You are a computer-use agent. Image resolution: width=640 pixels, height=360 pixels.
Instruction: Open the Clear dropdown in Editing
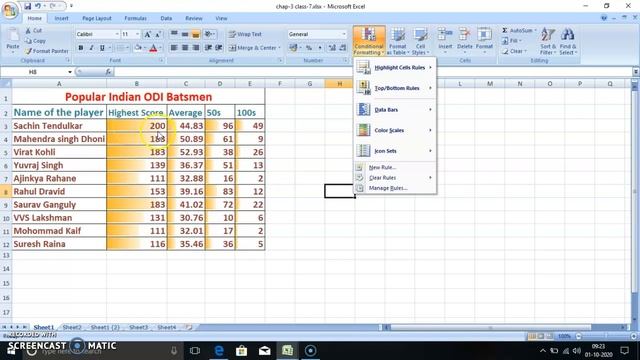514,51
